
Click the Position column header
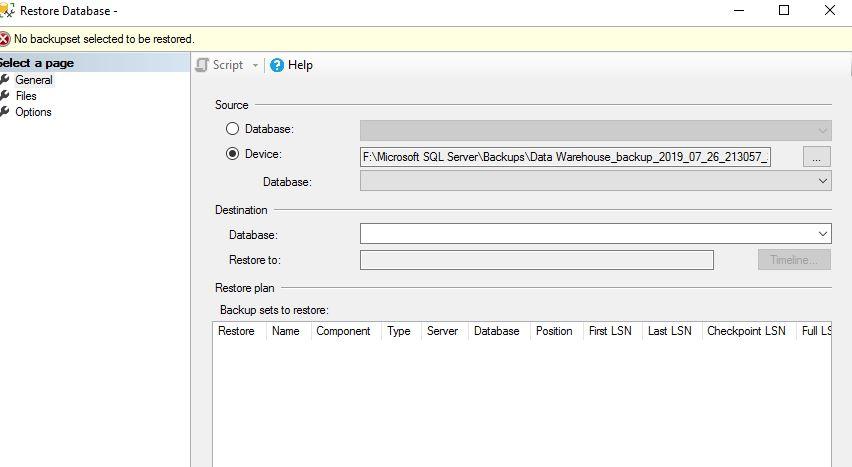[x=557, y=331]
